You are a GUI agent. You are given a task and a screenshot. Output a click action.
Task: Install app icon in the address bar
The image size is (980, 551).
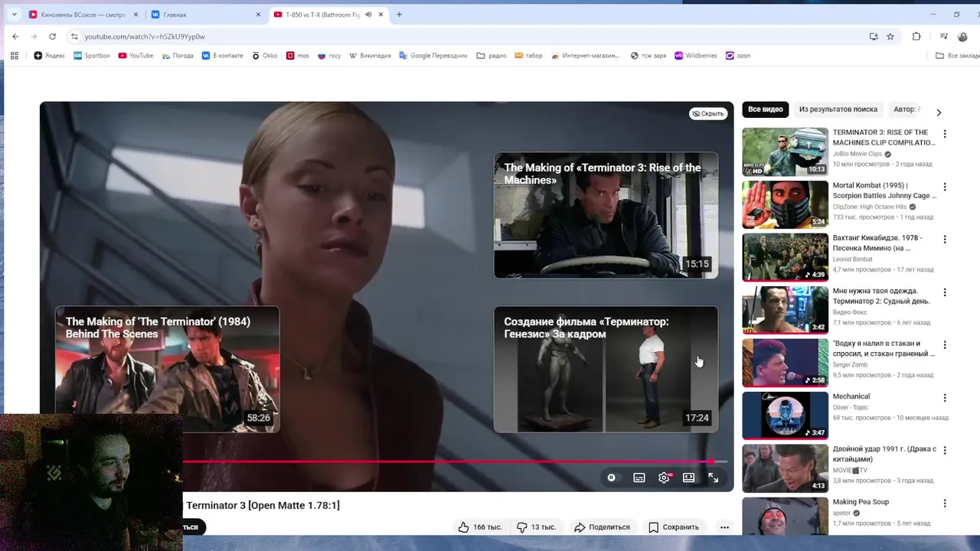pos(874,37)
